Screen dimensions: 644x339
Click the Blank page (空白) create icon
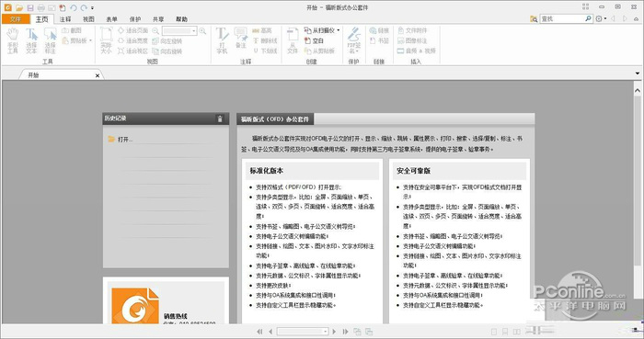(x=315, y=40)
